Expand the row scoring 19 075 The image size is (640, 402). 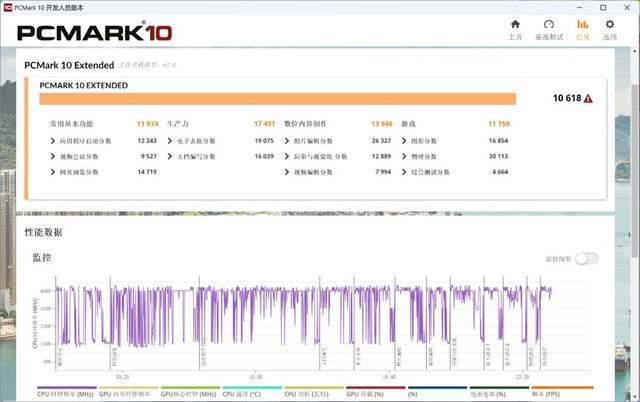pyautogui.click(x=170, y=141)
